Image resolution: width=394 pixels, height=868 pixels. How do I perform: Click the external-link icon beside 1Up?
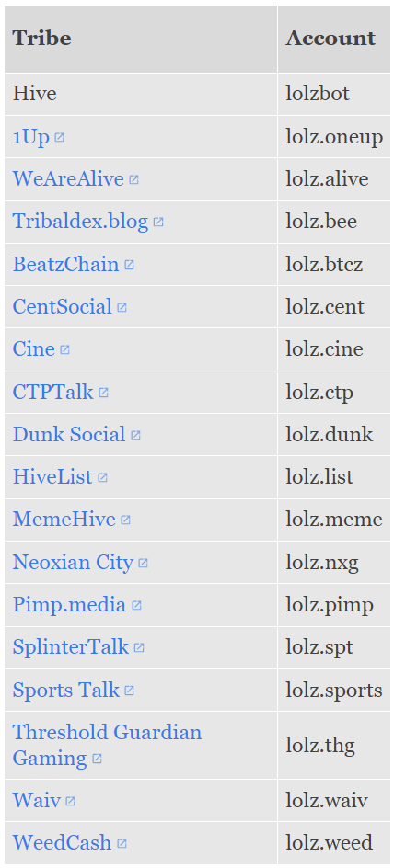(59, 137)
